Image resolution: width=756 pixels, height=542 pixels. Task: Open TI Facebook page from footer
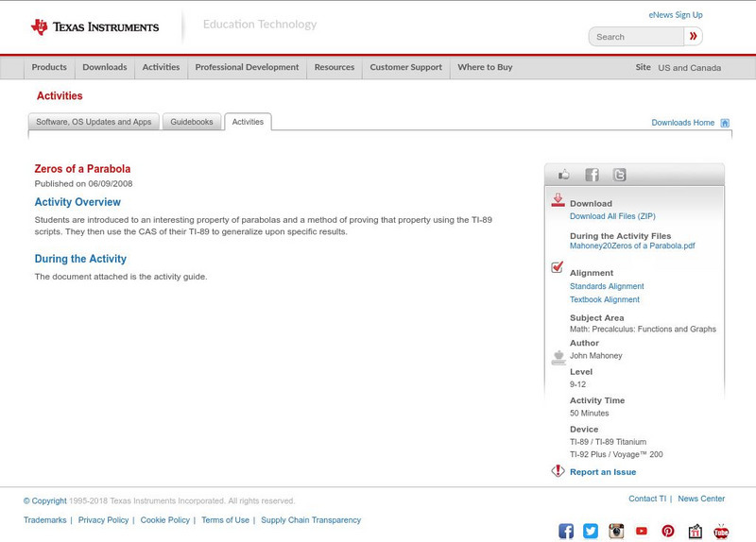566,531
